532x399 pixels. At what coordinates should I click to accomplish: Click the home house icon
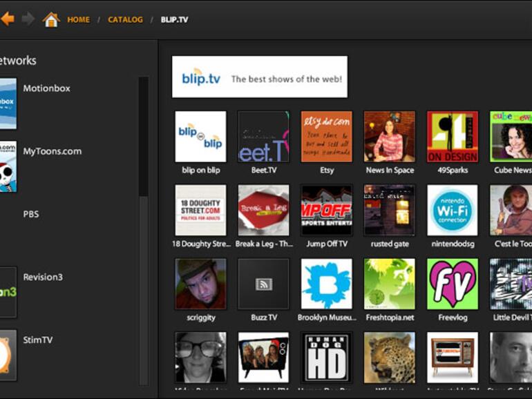pyautogui.click(x=51, y=19)
